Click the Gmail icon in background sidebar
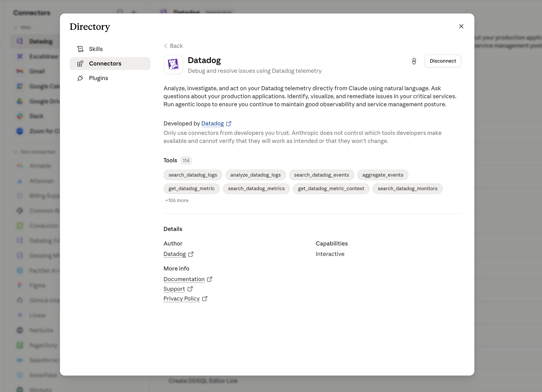The height and width of the screenshot is (392, 542). point(20,71)
